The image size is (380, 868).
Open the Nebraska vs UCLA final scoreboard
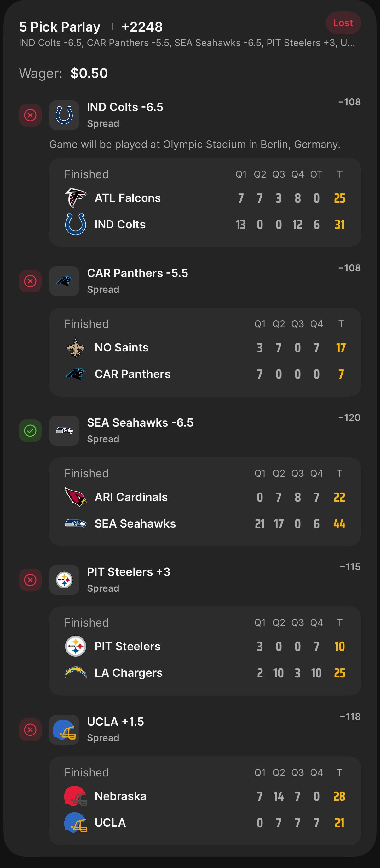(x=204, y=800)
